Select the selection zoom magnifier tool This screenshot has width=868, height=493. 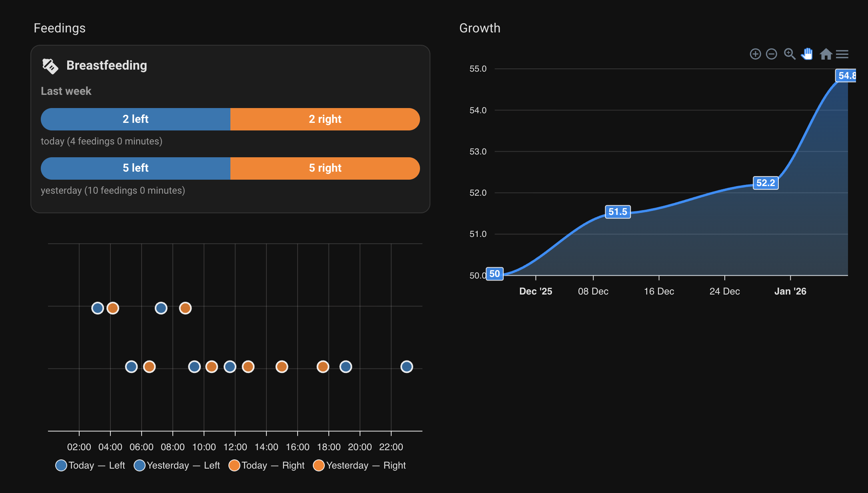[x=790, y=54]
